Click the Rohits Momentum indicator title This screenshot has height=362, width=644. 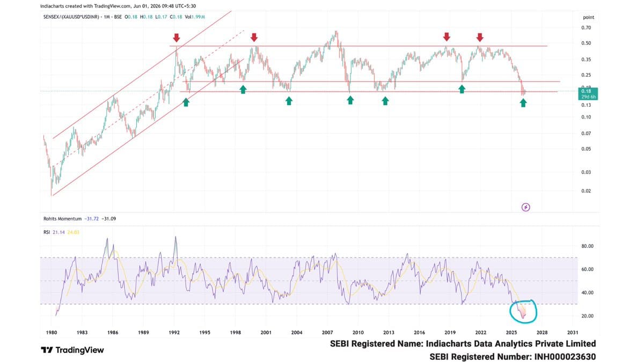point(62,218)
